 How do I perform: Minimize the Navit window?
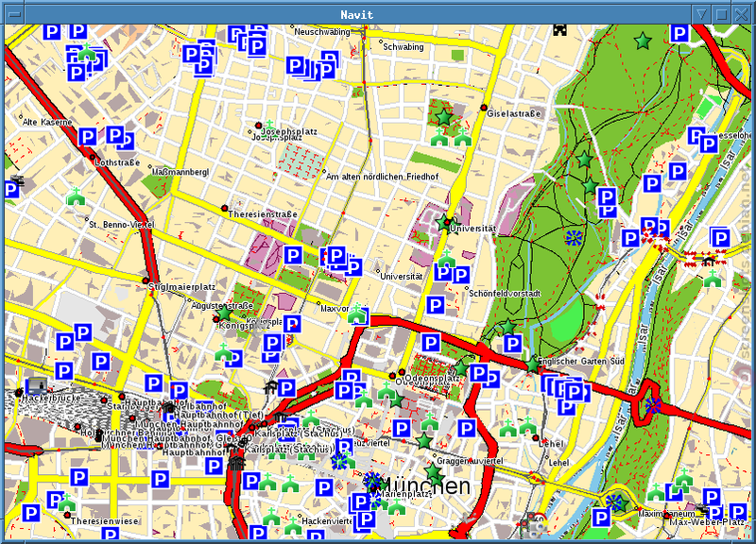coord(701,14)
